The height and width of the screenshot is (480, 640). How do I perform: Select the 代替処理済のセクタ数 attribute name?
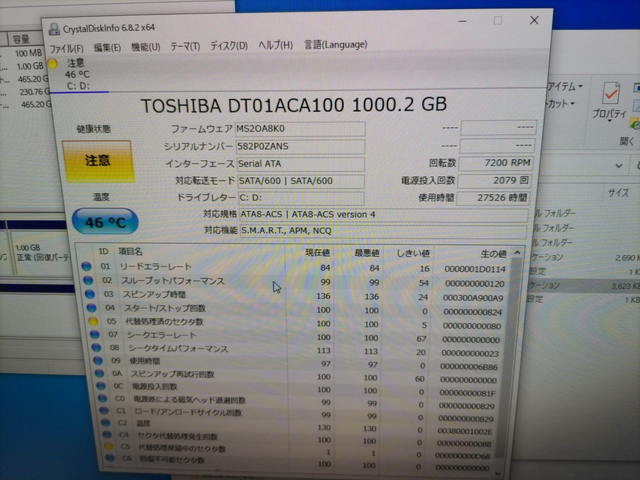click(x=164, y=322)
